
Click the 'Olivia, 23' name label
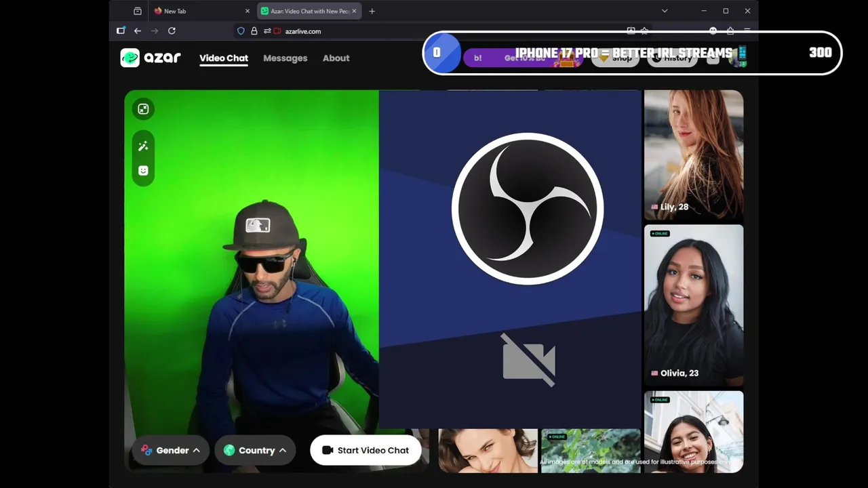tap(679, 373)
